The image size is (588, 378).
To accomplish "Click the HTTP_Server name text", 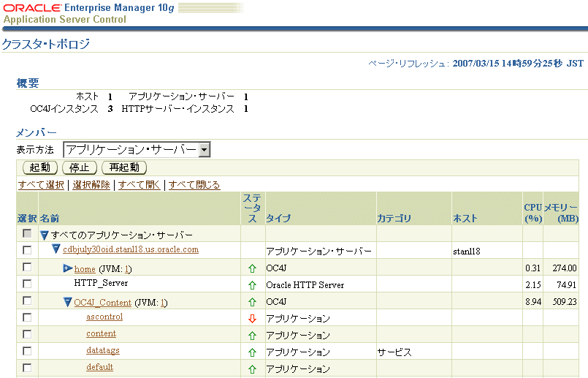I will 101,283.
